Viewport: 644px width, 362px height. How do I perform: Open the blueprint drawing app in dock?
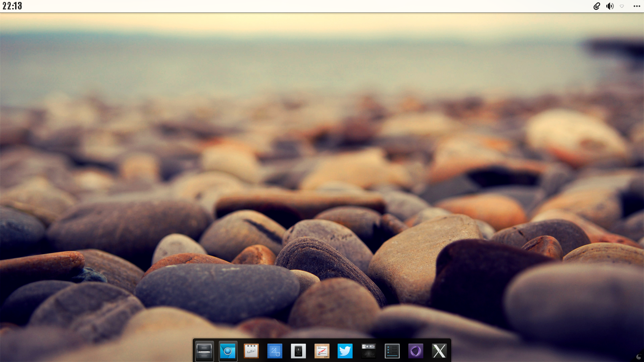click(275, 351)
